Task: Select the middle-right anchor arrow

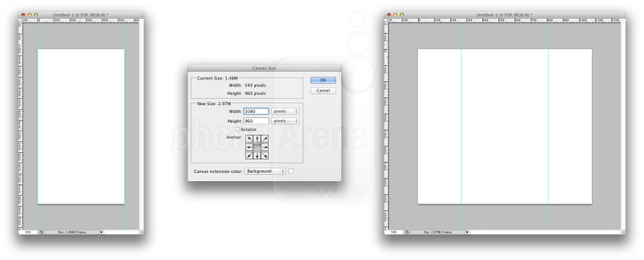Action: [265, 147]
